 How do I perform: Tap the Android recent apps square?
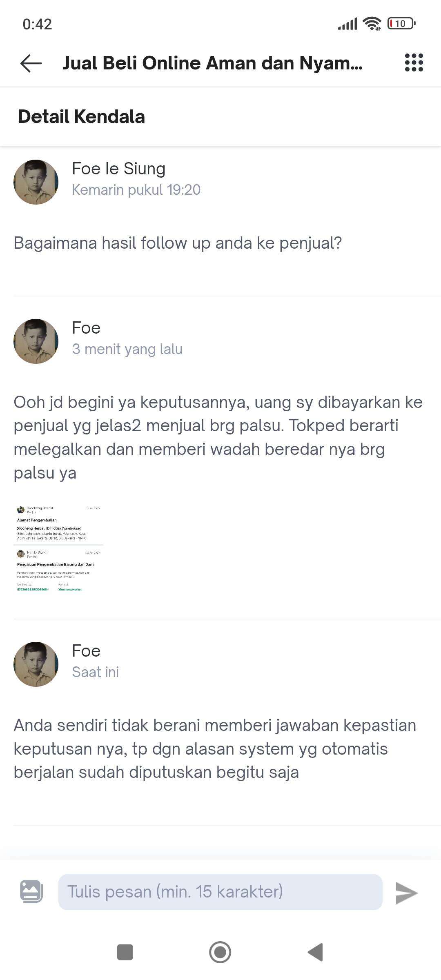click(x=125, y=952)
